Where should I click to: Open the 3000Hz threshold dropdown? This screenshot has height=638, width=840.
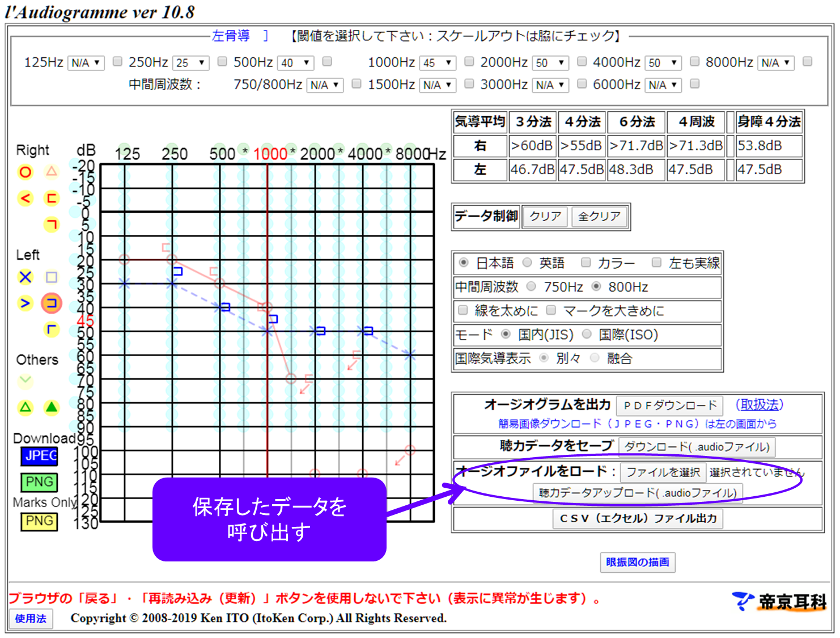click(x=550, y=85)
